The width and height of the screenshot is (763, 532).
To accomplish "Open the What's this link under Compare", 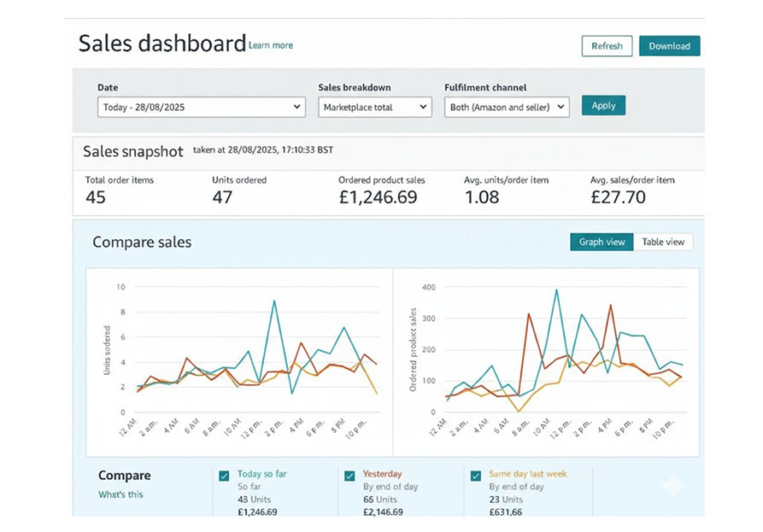I will tap(120, 494).
